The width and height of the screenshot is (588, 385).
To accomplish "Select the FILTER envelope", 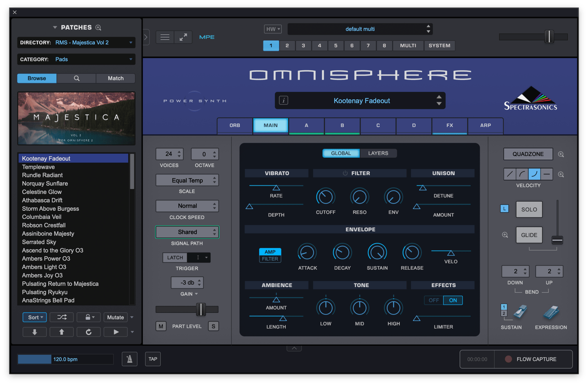I will [270, 259].
